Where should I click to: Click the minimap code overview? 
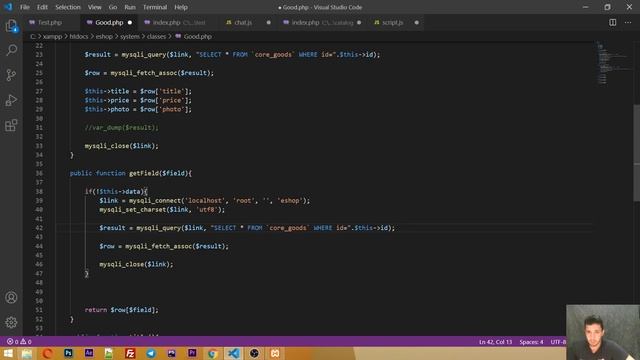[612, 62]
